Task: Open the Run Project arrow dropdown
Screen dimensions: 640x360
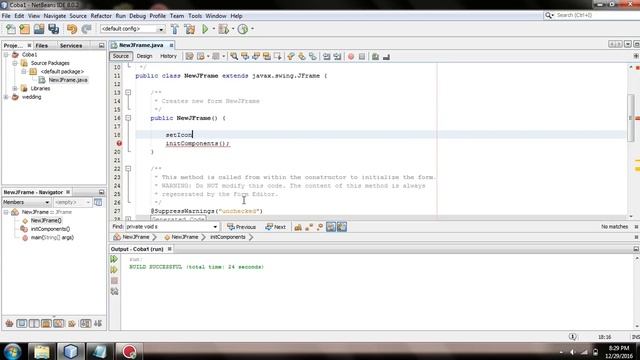Action: [x=213, y=29]
